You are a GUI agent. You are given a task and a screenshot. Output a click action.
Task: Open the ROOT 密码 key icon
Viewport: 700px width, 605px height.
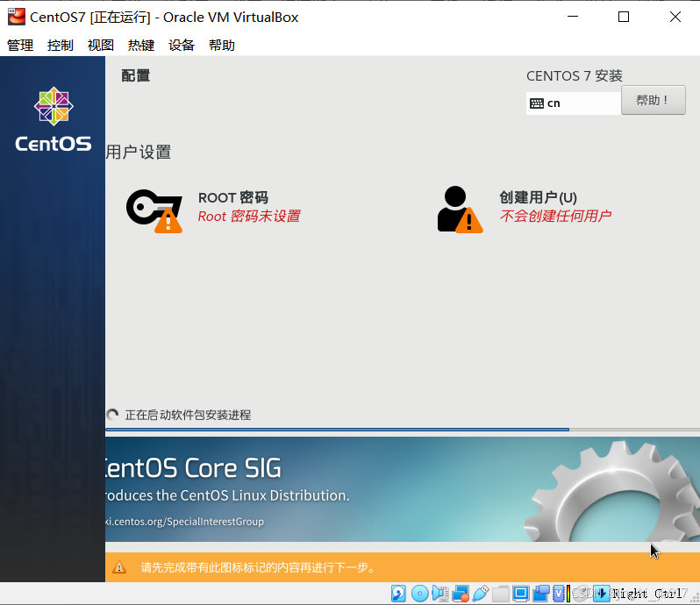154,211
